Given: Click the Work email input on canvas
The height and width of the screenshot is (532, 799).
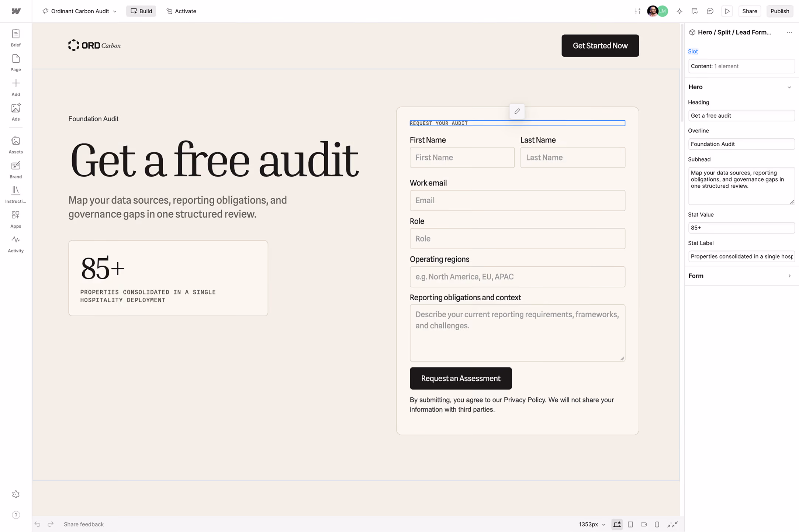Looking at the screenshot, I should click(517, 200).
